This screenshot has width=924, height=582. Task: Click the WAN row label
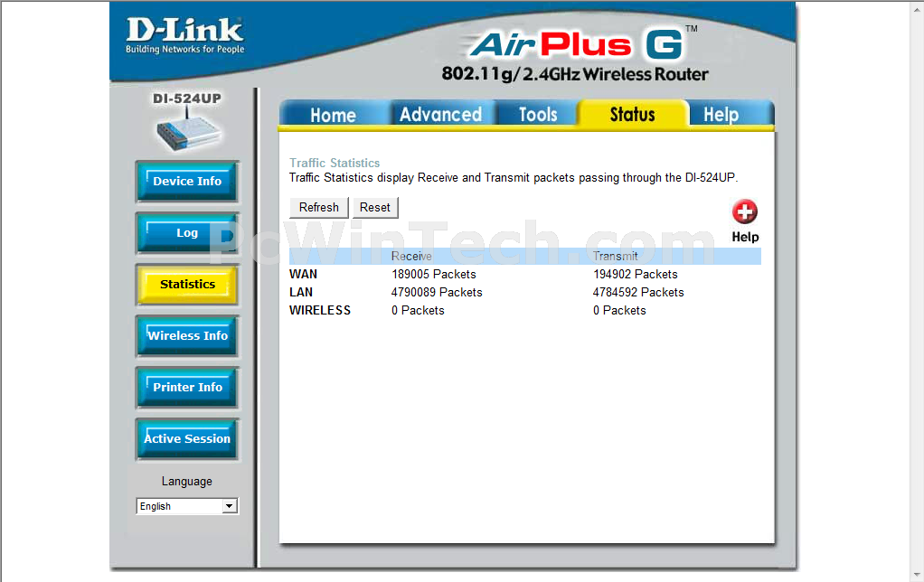[303, 275]
